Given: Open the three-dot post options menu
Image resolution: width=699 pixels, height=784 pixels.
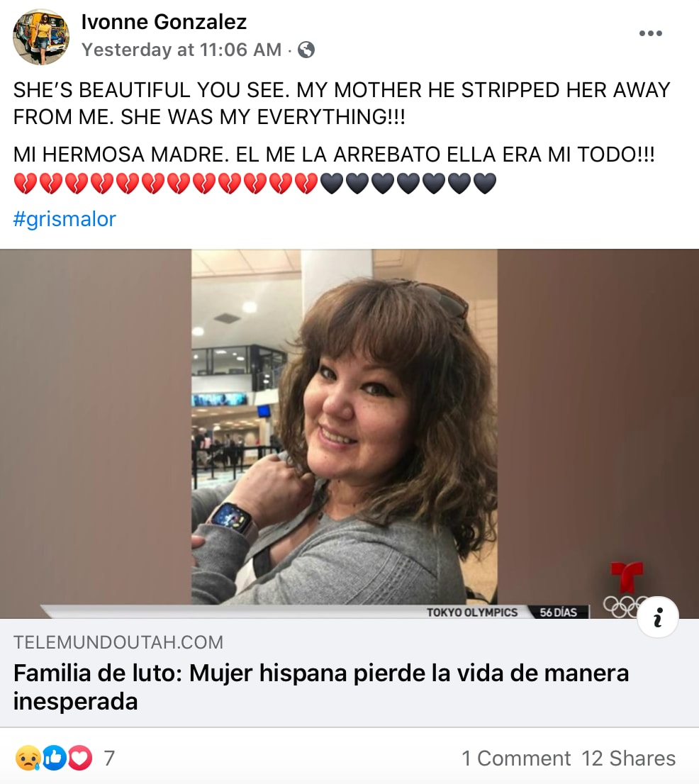Looking at the screenshot, I should [x=651, y=33].
